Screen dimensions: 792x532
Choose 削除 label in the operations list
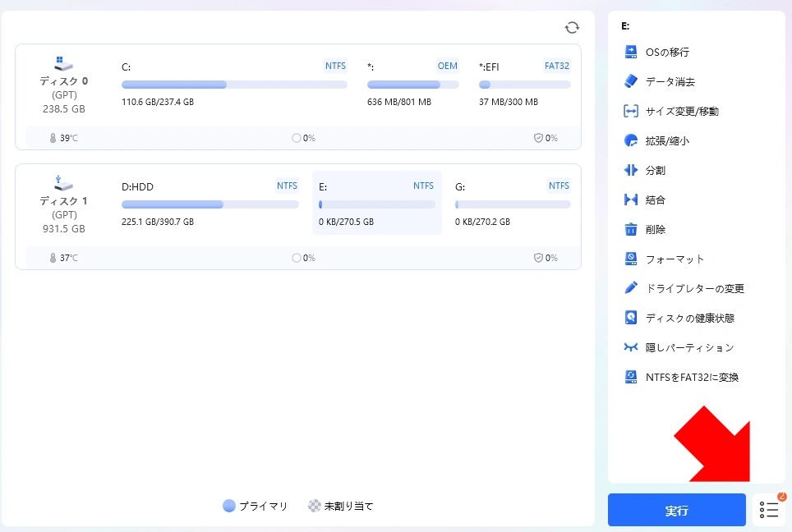point(655,229)
